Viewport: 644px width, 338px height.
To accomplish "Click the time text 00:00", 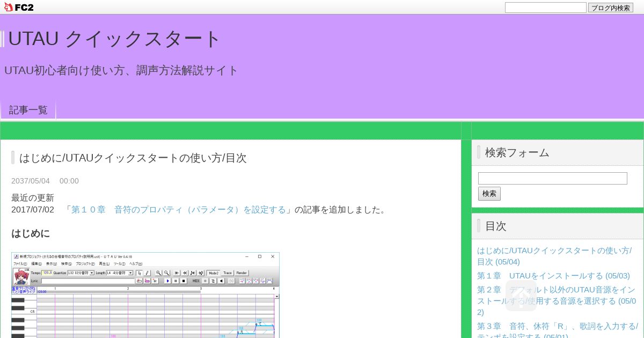I will click(69, 181).
